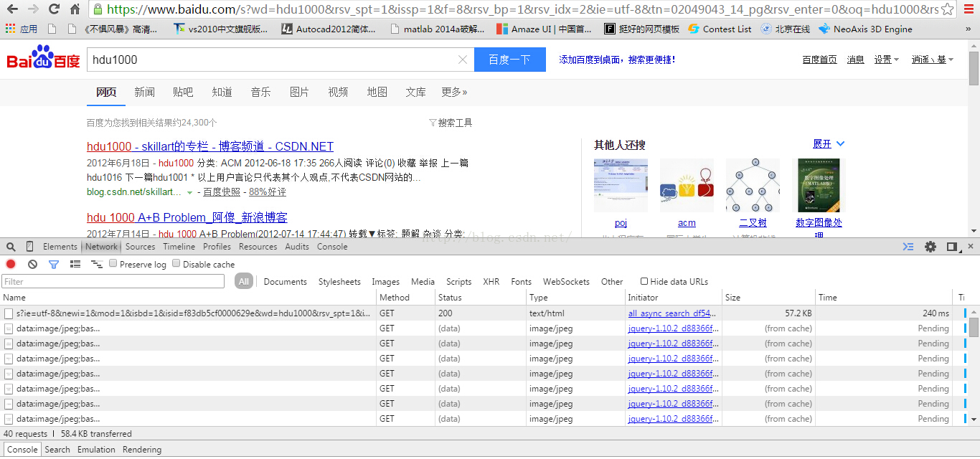The image size is (980, 459).
Task: Filter network requests by Images
Action: coord(385,282)
